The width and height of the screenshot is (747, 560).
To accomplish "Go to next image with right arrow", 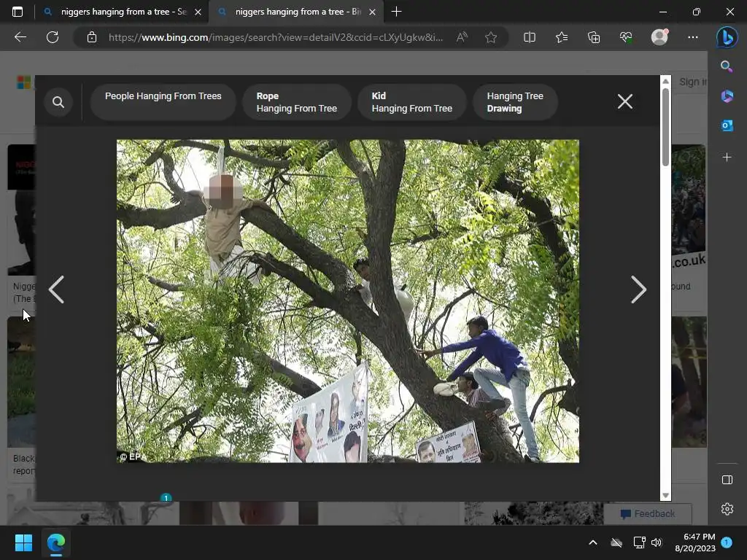I will coord(638,289).
